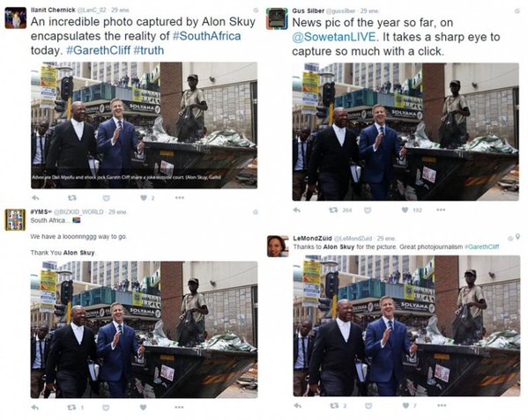Screen dimensions: 528x420
Task: Reply to Ilanit Chernick's tweet
Action: (x=35, y=198)
